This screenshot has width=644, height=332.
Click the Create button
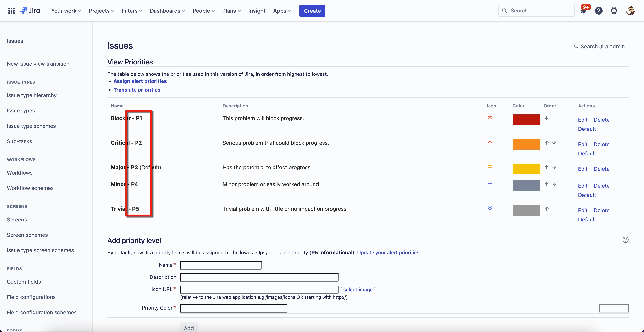pos(312,11)
